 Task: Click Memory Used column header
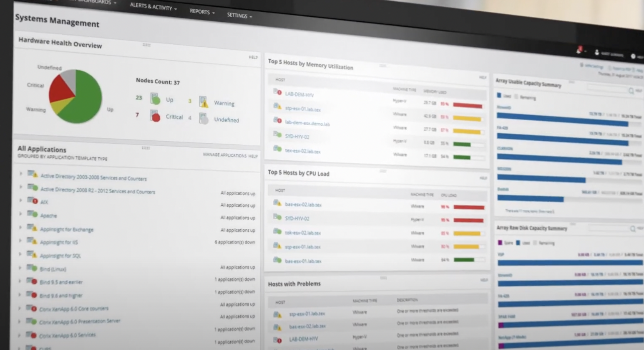pyautogui.click(x=435, y=91)
